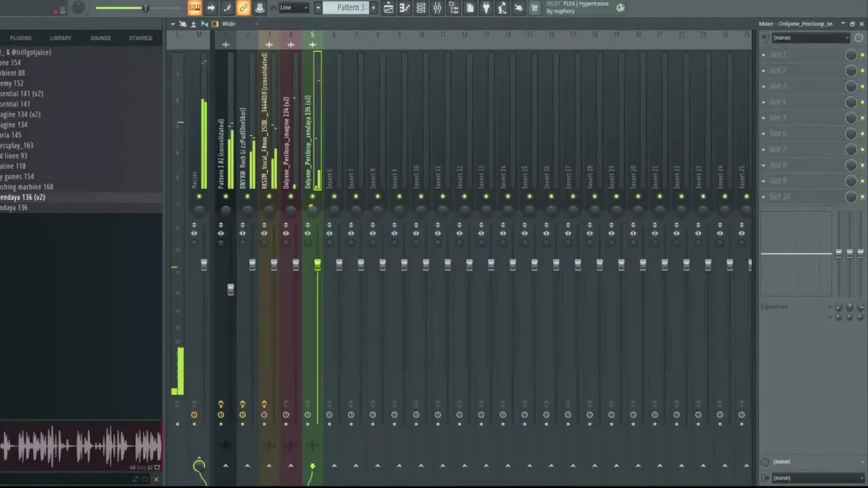The image size is (868, 488).
Task: Open mixer input (none) dropdown
Action: [811, 38]
